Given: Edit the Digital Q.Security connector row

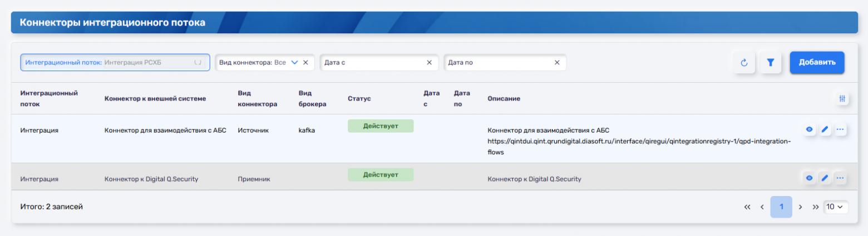Looking at the screenshot, I should (x=825, y=178).
